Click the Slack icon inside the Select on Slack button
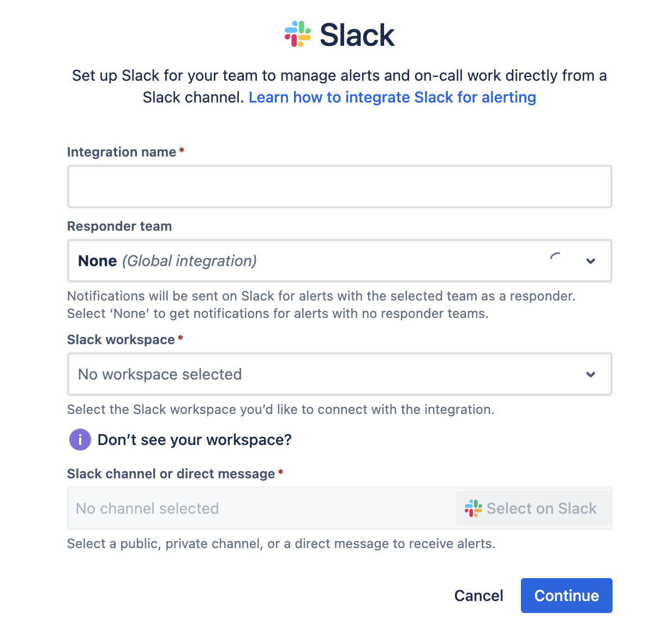Screen dimensions: 672x637 [x=473, y=508]
